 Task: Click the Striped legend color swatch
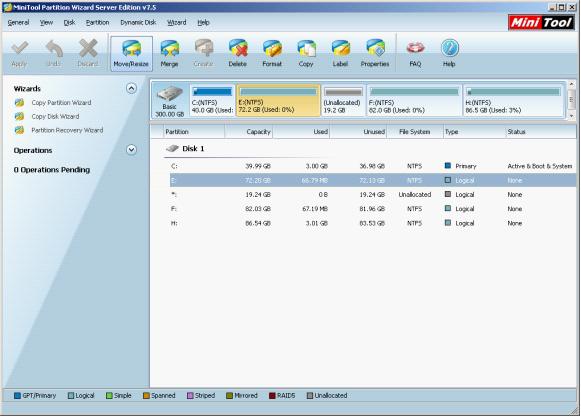point(190,396)
